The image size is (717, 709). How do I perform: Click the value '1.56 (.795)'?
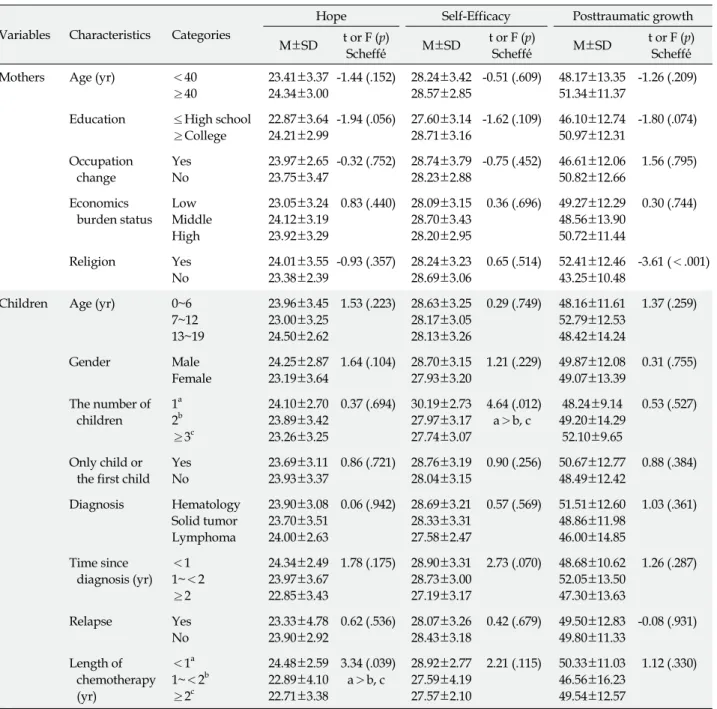tap(669, 161)
